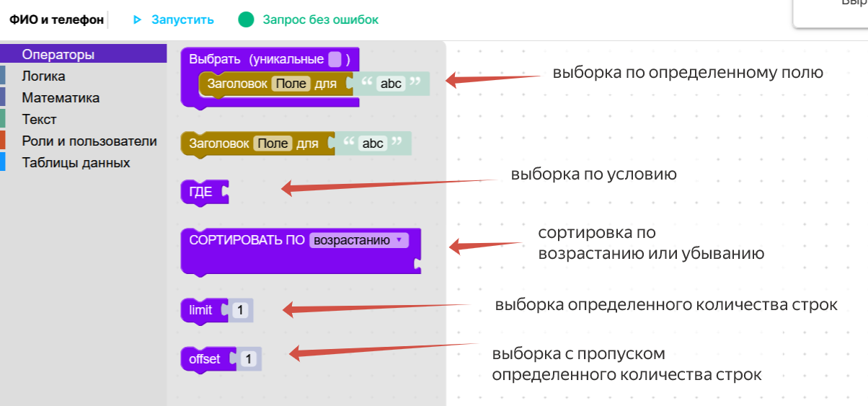Click the play icon next to Запустить

coord(137,20)
